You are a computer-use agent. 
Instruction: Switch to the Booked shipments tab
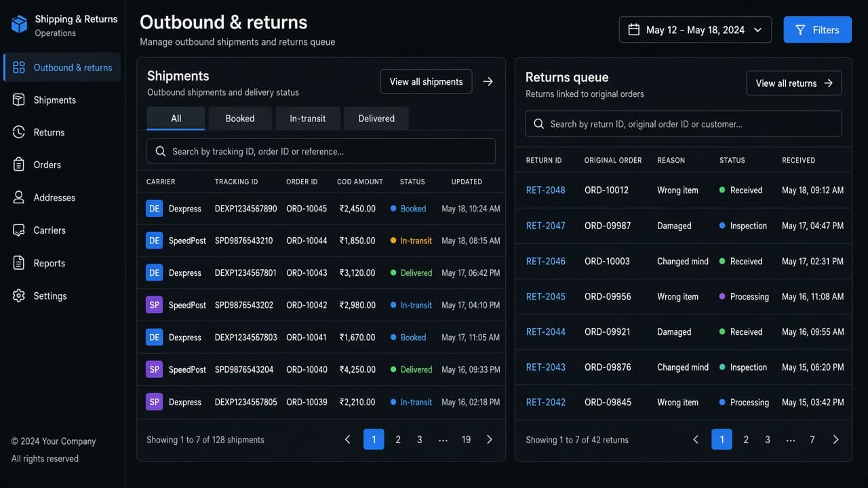click(240, 119)
